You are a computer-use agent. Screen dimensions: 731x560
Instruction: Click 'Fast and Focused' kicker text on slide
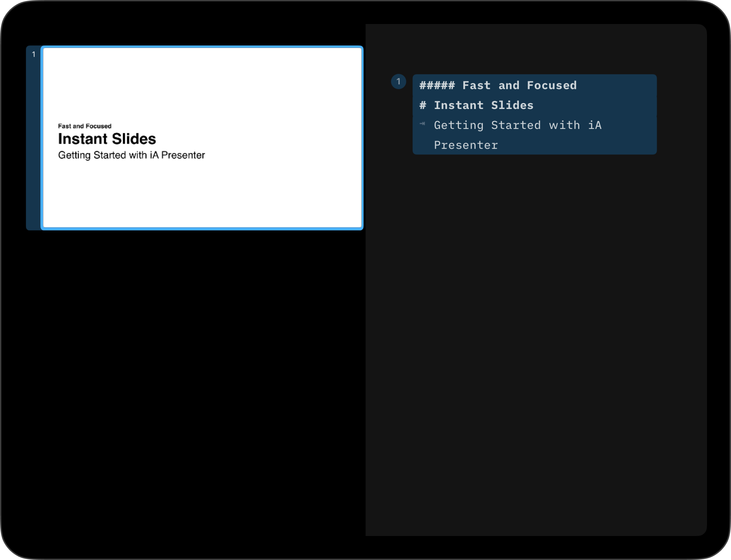tap(85, 126)
